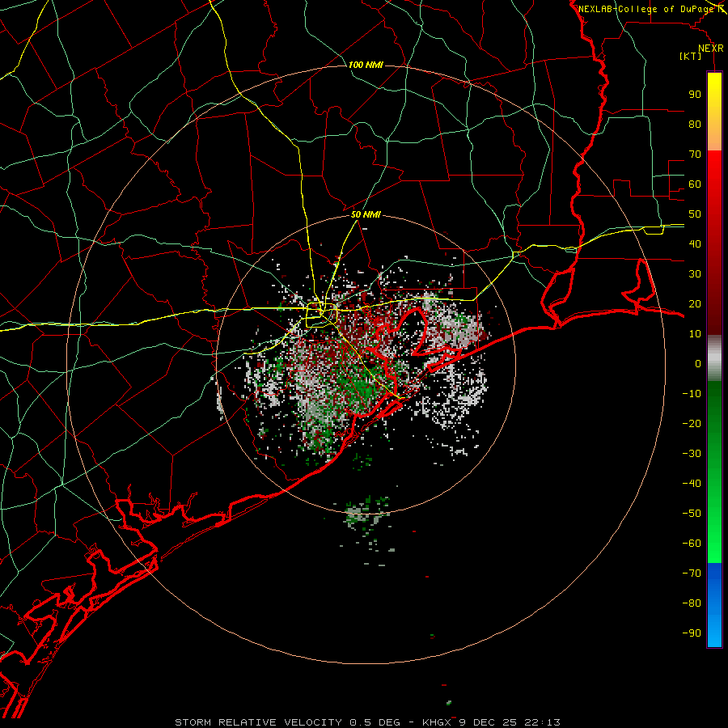This screenshot has height=728, width=728.
Task: Click the 'KHGX' station identifier in the caption
Action: click(437, 722)
